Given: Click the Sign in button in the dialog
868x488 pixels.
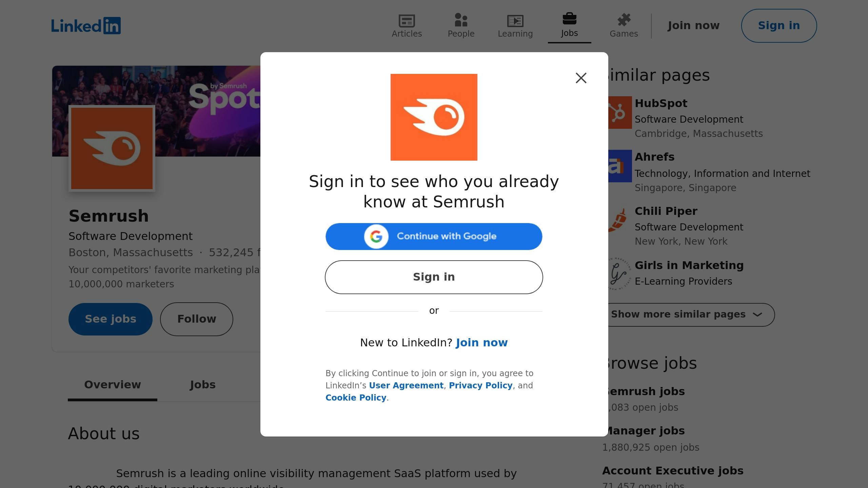Looking at the screenshot, I should 434,277.
